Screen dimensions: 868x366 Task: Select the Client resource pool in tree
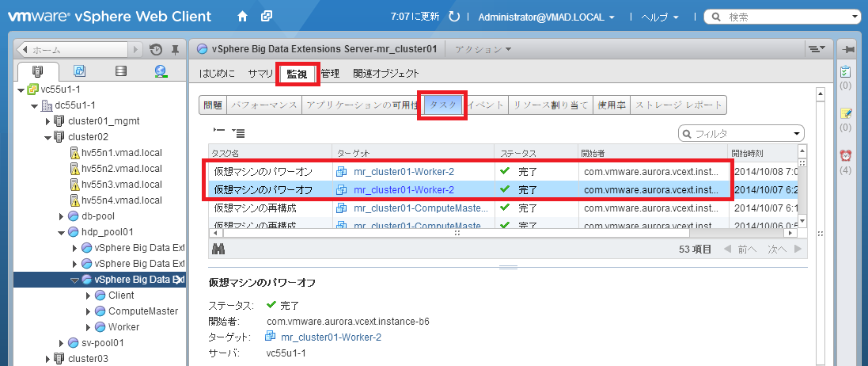121,295
